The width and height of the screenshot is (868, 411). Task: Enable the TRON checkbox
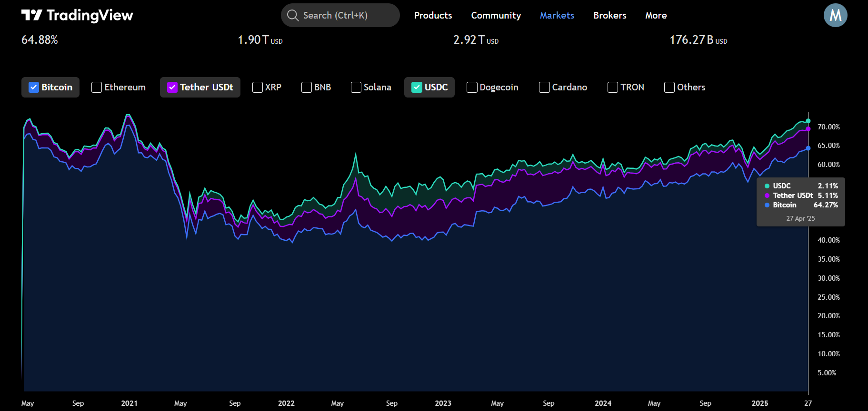click(613, 87)
